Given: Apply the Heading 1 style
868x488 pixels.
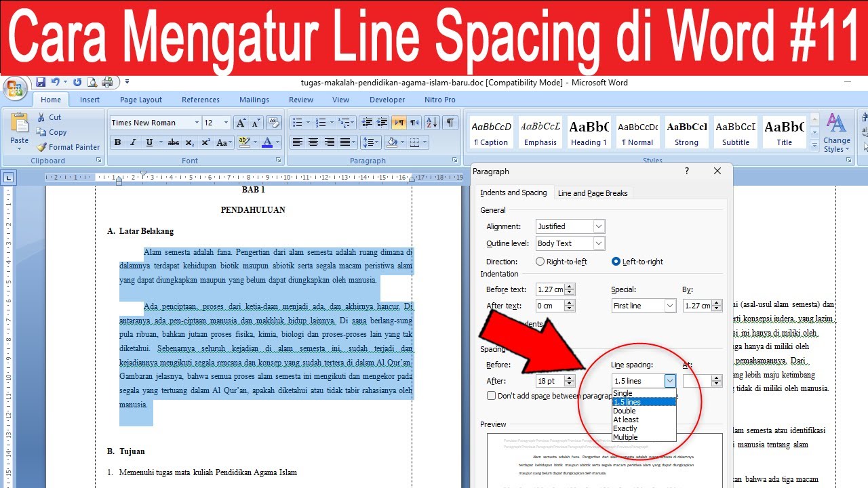Looking at the screenshot, I should (589, 132).
